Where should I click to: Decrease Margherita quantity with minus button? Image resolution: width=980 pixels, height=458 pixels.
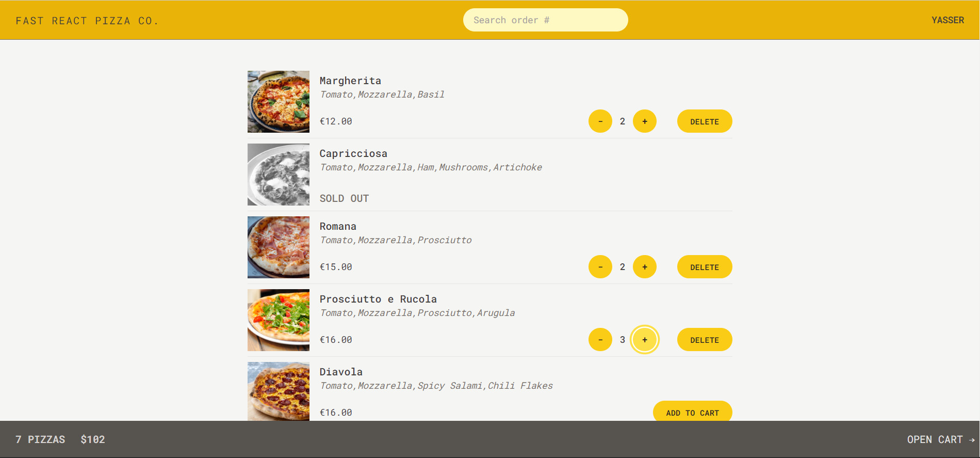[600, 121]
